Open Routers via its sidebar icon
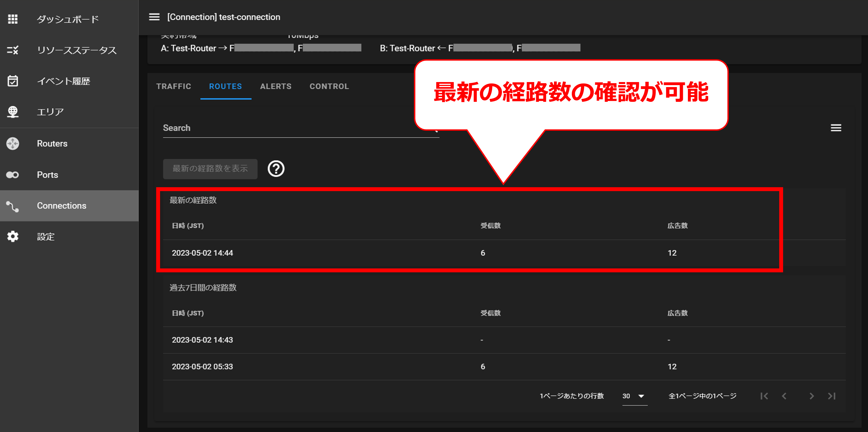868x432 pixels. 13,144
